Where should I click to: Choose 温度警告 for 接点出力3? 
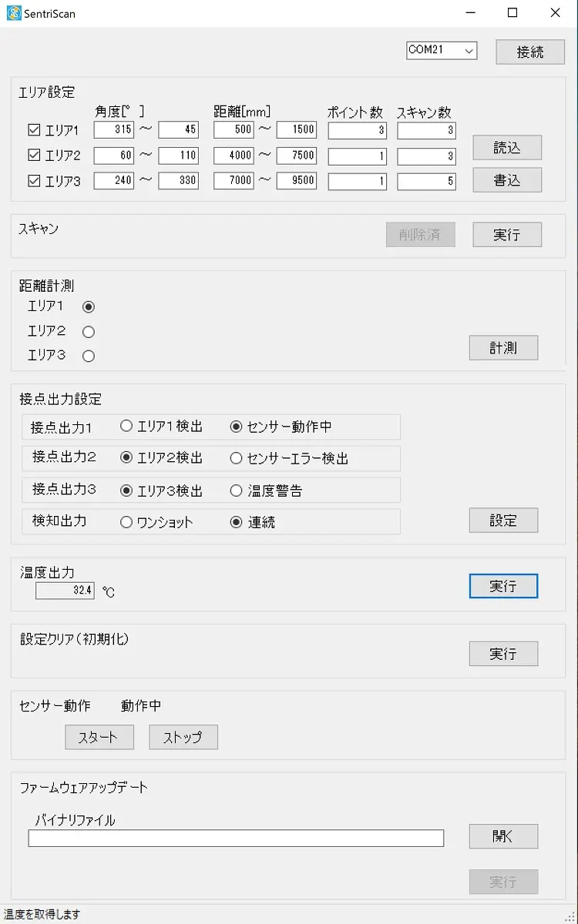click(237, 490)
